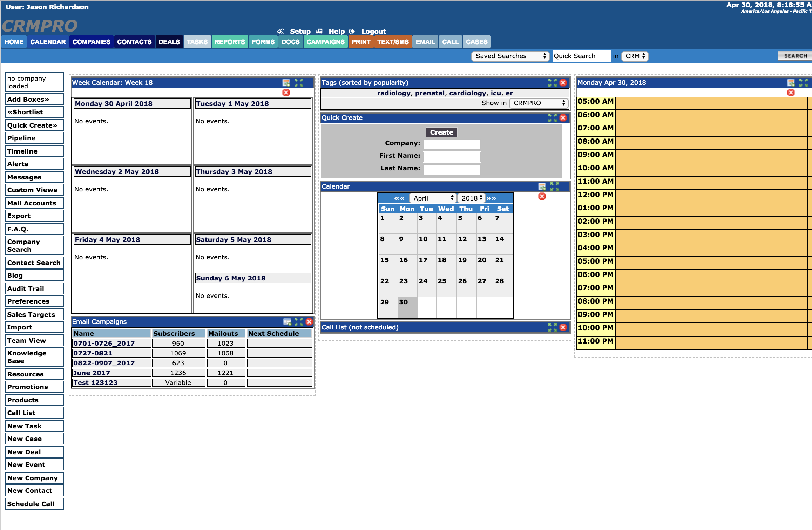Expand the Quick Create» sidebar item
Viewport: 812px width, 530px height.
pos(34,125)
